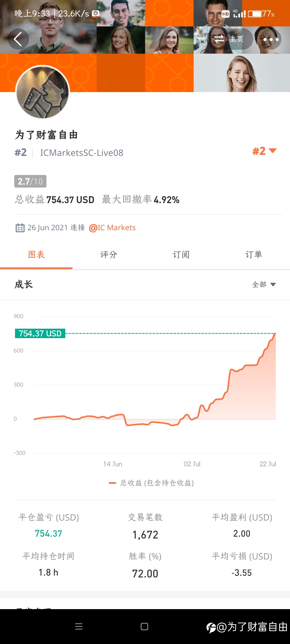
Task: Select the 图表 tab
Action: pos(36,254)
